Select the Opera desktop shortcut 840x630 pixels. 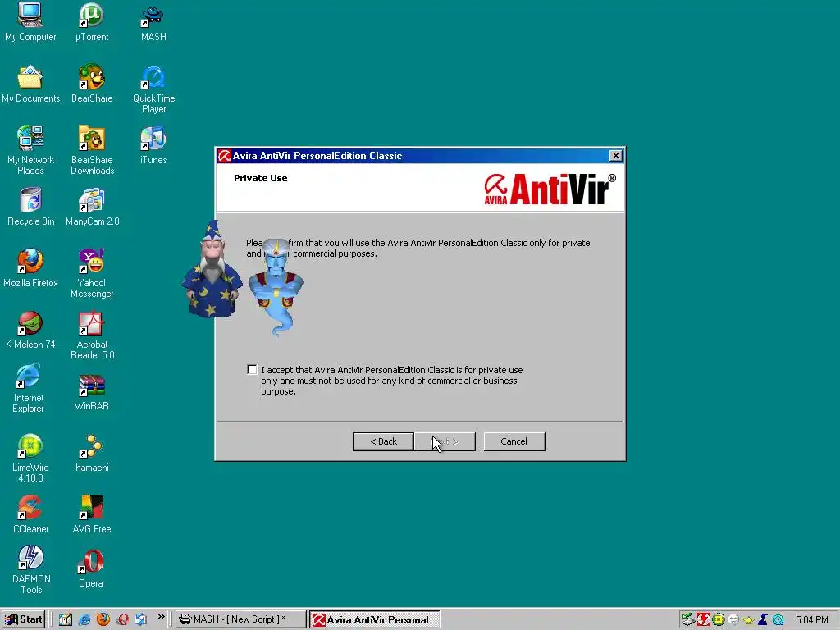coord(90,568)
